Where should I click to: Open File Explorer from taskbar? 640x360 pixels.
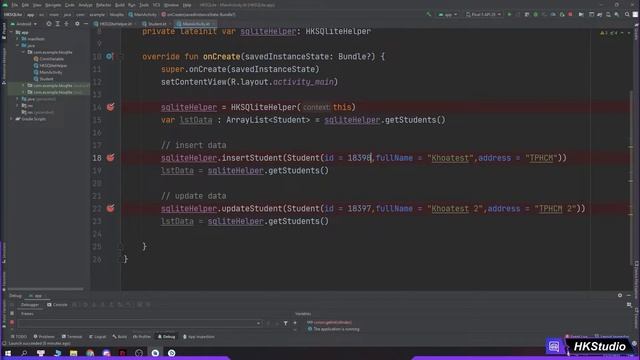(x=73, y=353)
